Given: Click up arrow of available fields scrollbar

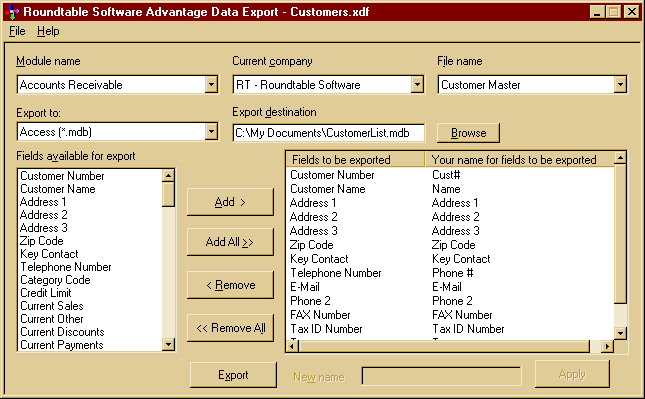Looking at the screenshot, I should click(x=168, y=176).
